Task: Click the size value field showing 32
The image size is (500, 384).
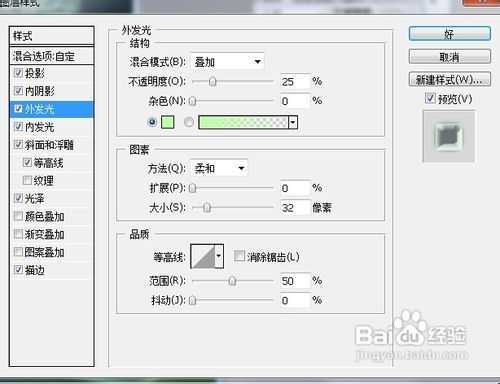Action: point(295,208)
